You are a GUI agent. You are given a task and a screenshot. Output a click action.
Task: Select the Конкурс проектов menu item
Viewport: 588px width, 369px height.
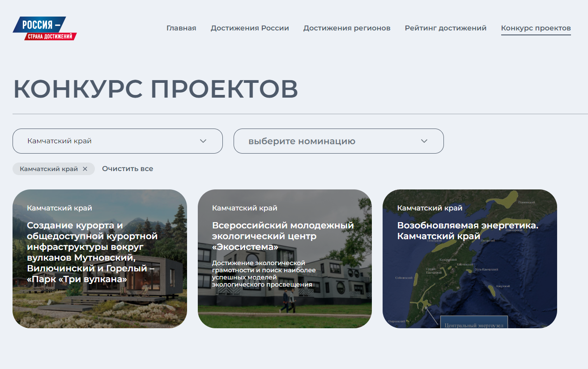(536, 28)
